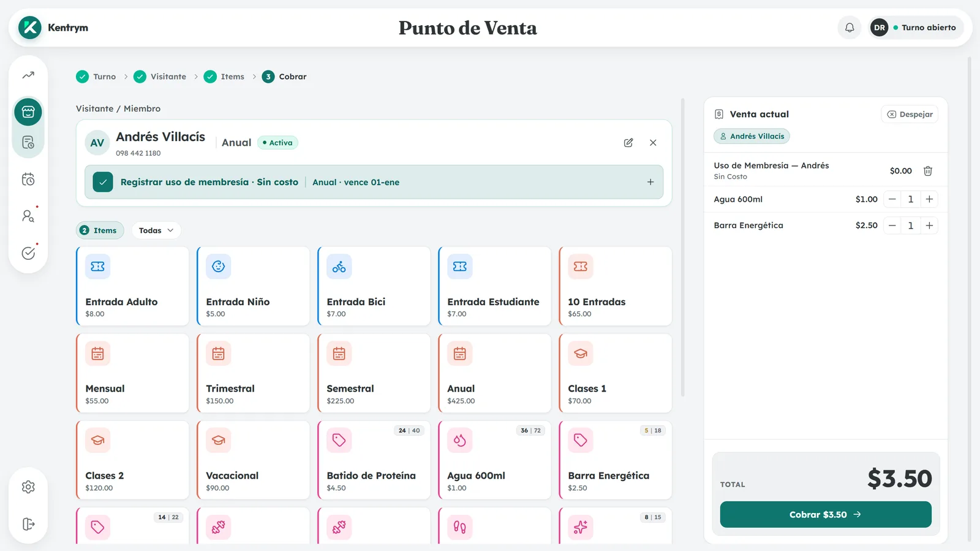This screenshot has height=551, width=980.
Task: Open the check-in tasks sidebar icon
Action: pyautogui.click(x=28, y=253)
